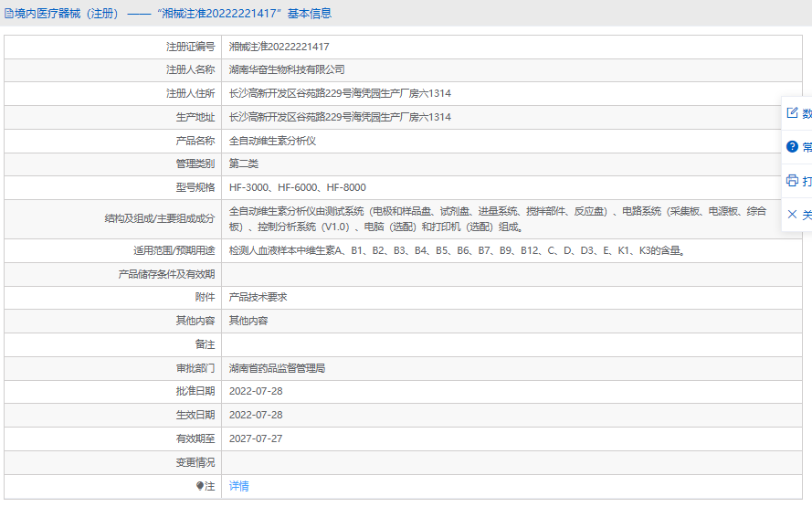Click the 备注 row label
Screen dimensions: 812x507
[x=206, y=344]
